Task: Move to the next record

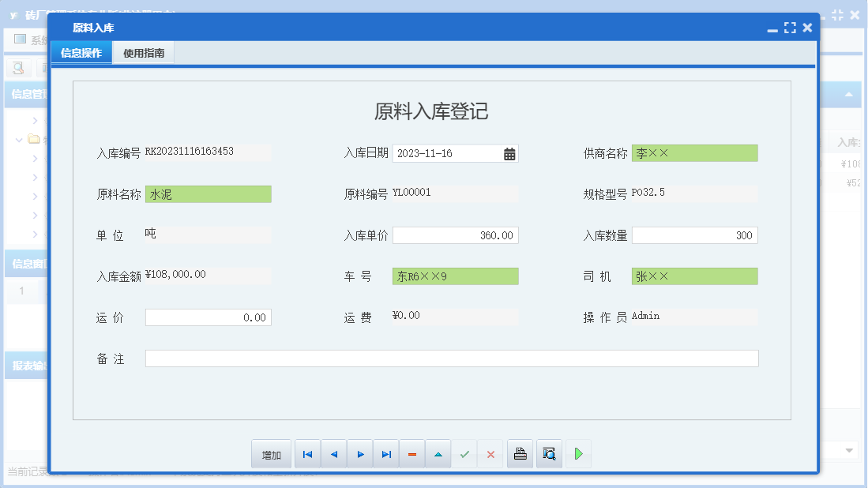Action: [x=360, y=454]
